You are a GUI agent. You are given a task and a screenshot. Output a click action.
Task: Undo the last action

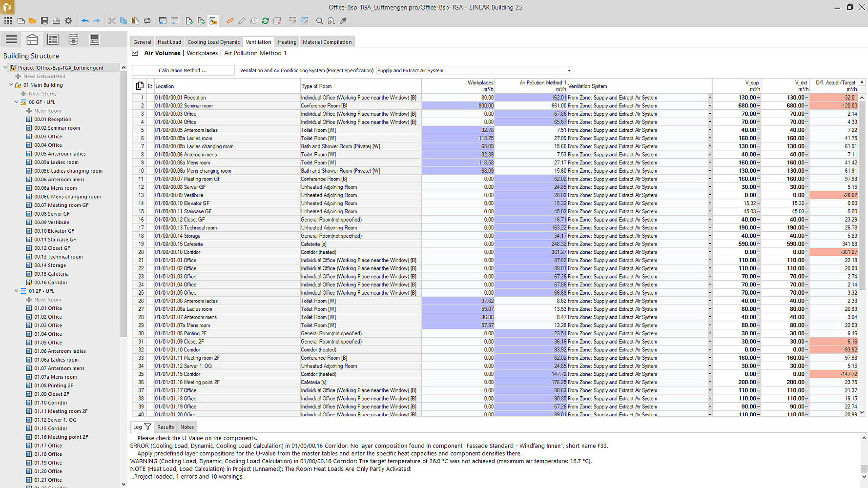tap(85, 21)
